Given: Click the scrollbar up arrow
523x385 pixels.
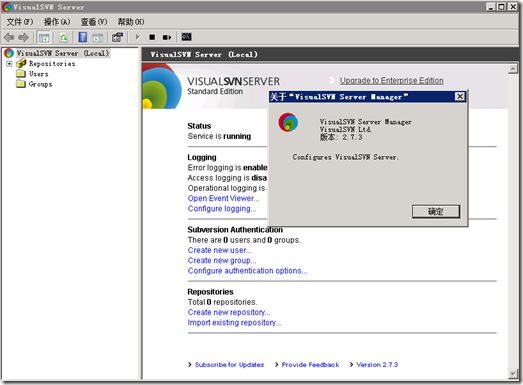Looking at the screenshot, I should point(513,69).
